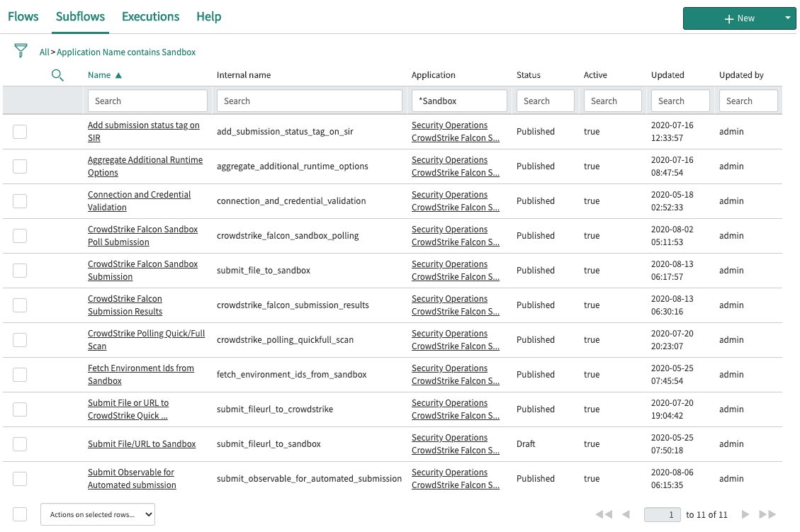The height and width of the screenshot is (532, 800).
Task: Toggle the select-all rows checkbox at bottom
Action: point(20,514)
